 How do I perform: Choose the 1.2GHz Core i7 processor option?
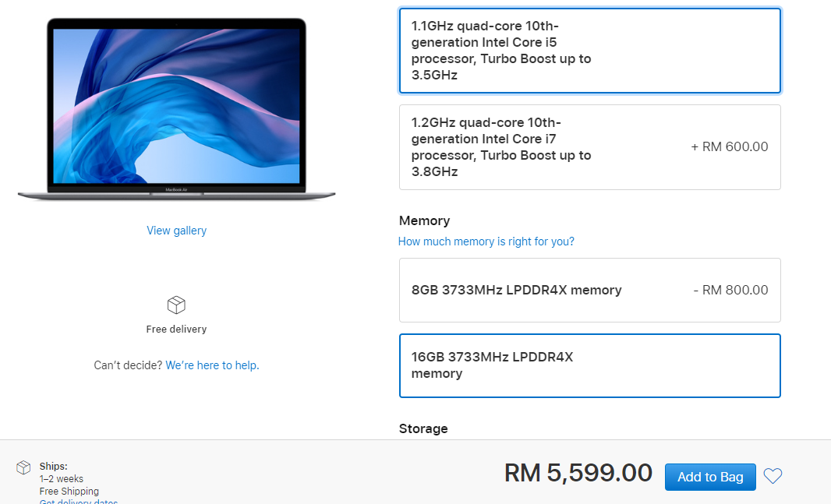(x=590, y=147)
